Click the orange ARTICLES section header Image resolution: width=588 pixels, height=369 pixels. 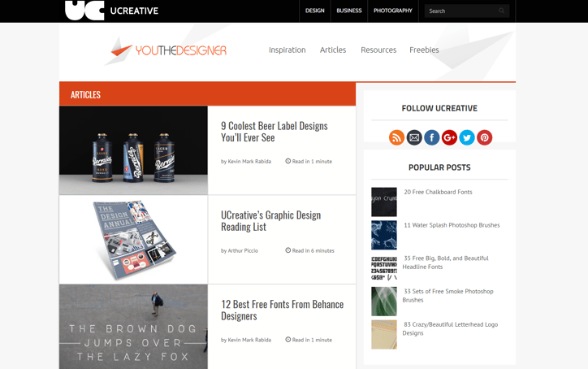pyautogui.click(x=207, y=93)
